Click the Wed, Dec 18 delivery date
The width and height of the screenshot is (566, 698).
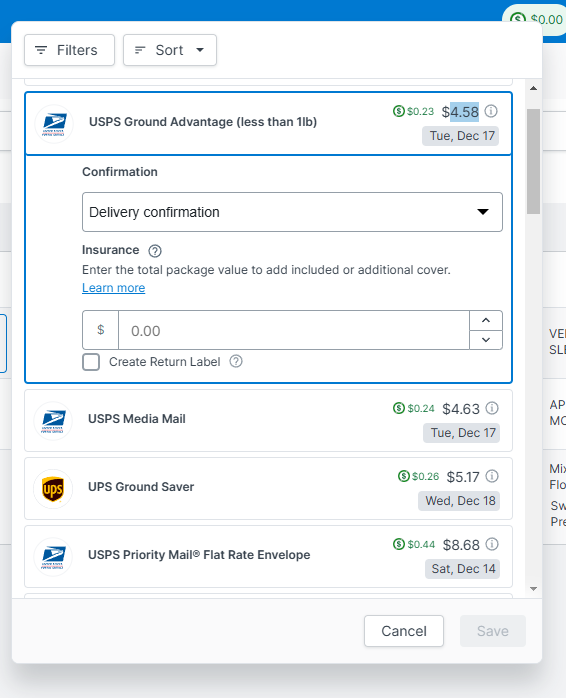[x=459, y=501]
